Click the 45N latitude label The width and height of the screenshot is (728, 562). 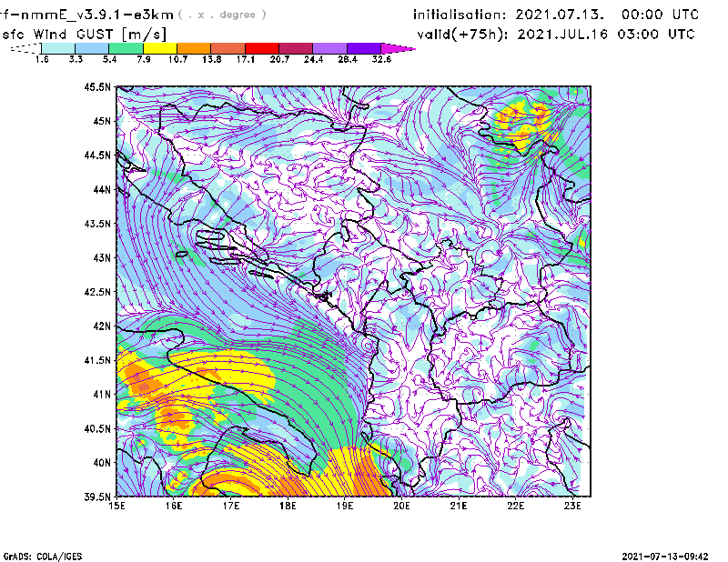(102, 121)
